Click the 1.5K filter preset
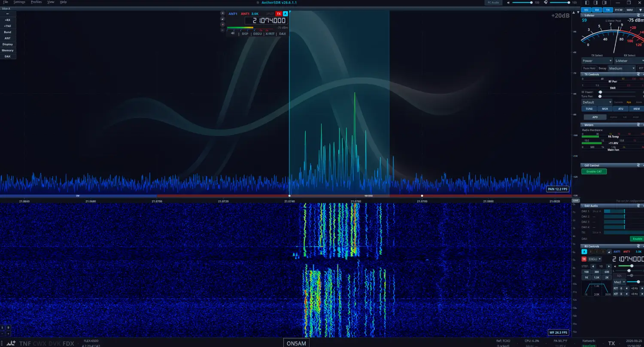The height and width of the screenshot is (347, 644). point(597,278)
